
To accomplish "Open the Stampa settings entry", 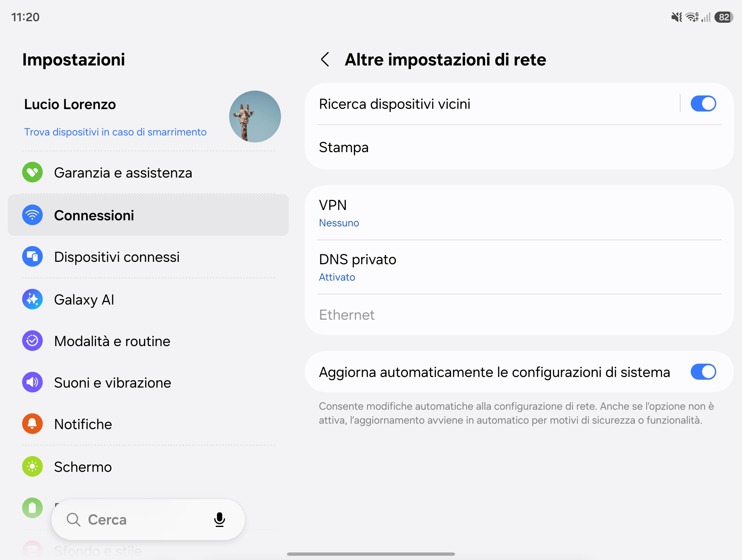I will 519,147.
